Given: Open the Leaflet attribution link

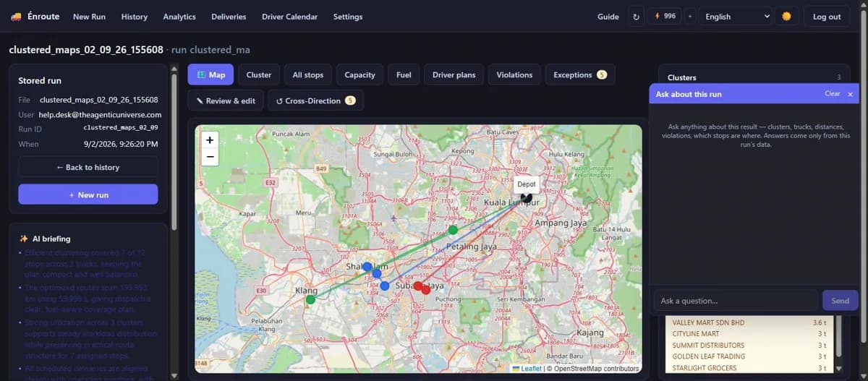Looking at the screenshot, I should pyautogui.click(x=526, y=369).
